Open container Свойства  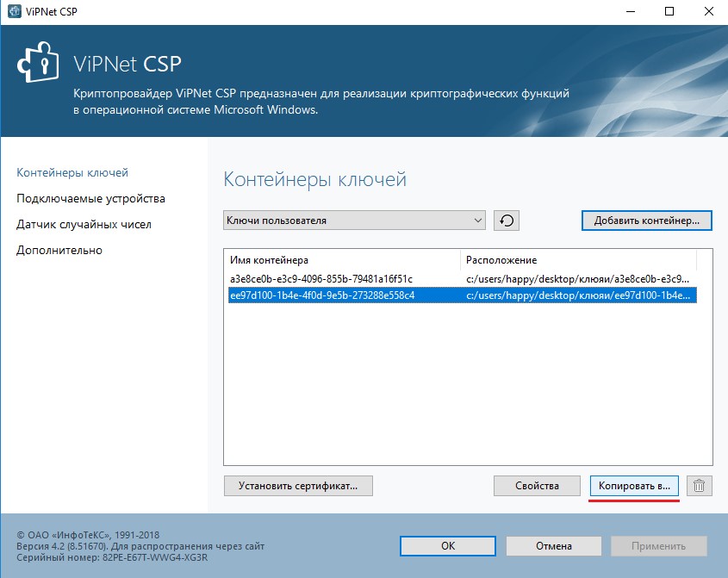pyautogui.click(x=538, y=486)
